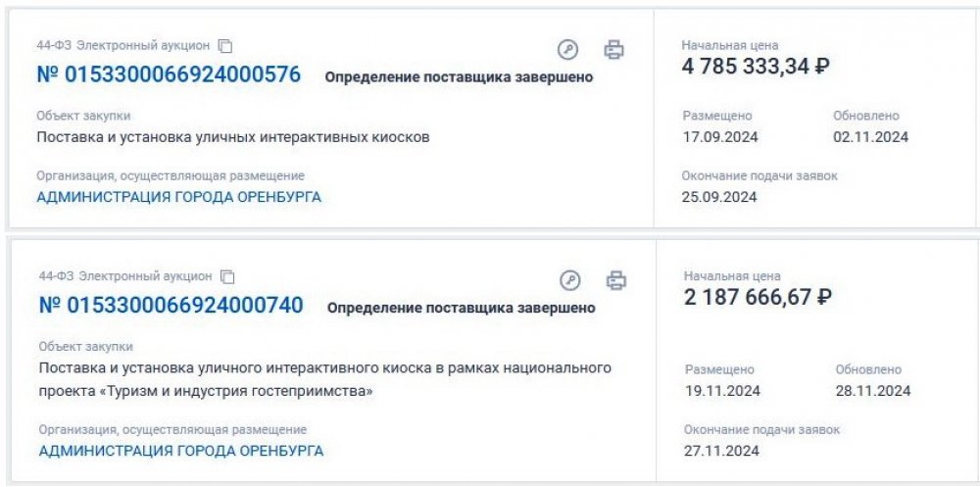
Task: Print the auction card ending in 740
Action: pos(615,281)
